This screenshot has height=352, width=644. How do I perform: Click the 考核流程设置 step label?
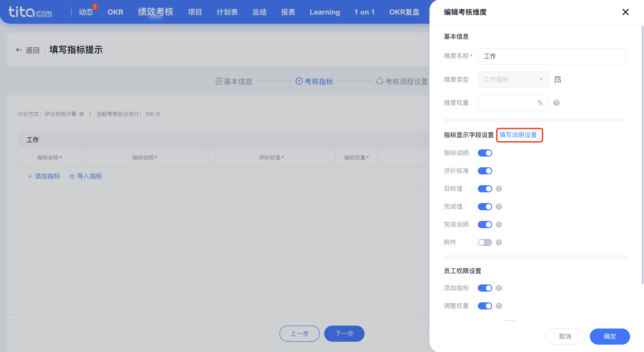pos(406,81)
